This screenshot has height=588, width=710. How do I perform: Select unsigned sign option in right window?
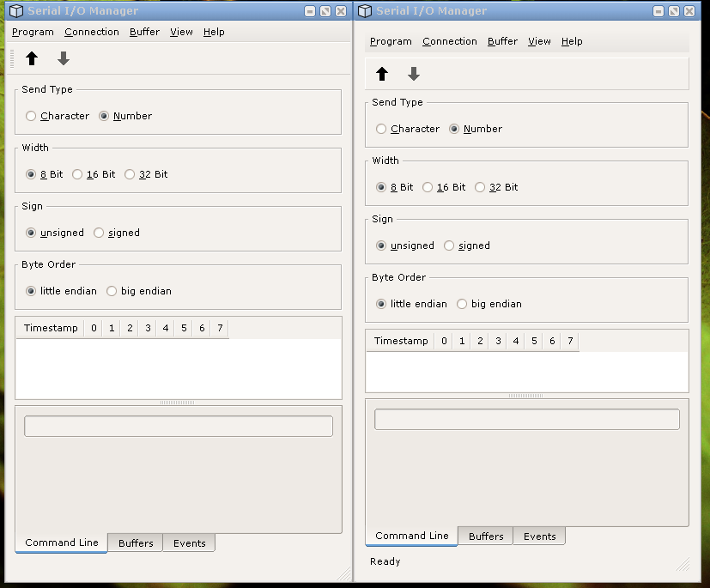coord(405,246)
